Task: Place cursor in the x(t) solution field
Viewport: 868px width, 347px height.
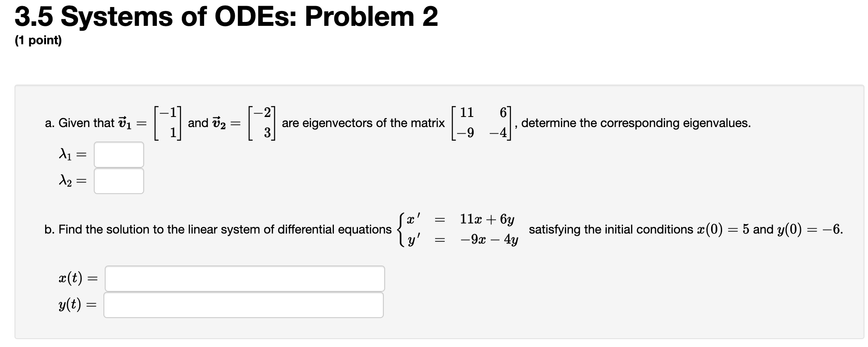Action: [244, 278]
